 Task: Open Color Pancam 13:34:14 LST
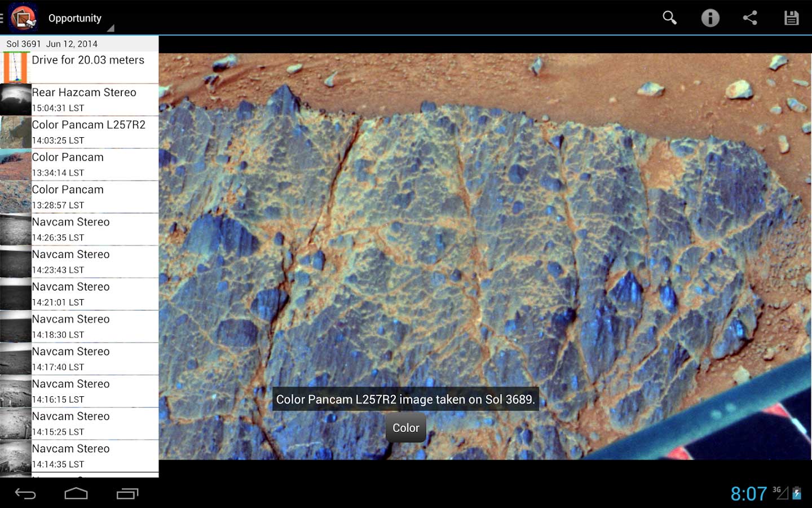[x=79, y=164]
